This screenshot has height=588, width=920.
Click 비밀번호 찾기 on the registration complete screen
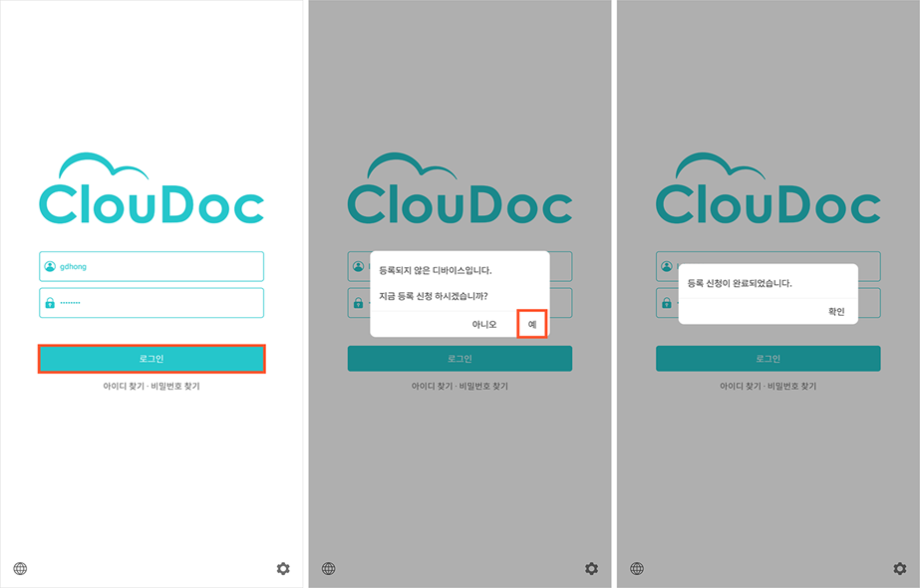point(792,386)
